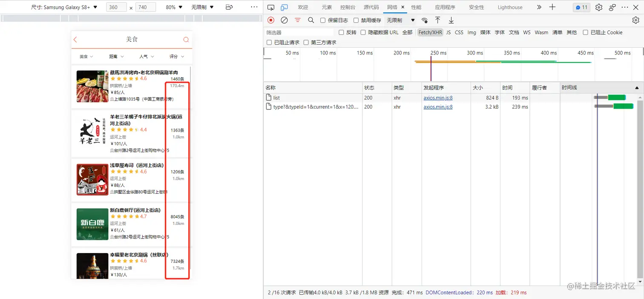Check the 已阻止 Cookie checkbox
This screenshot has height=299, width=644.
click(586, 32)
